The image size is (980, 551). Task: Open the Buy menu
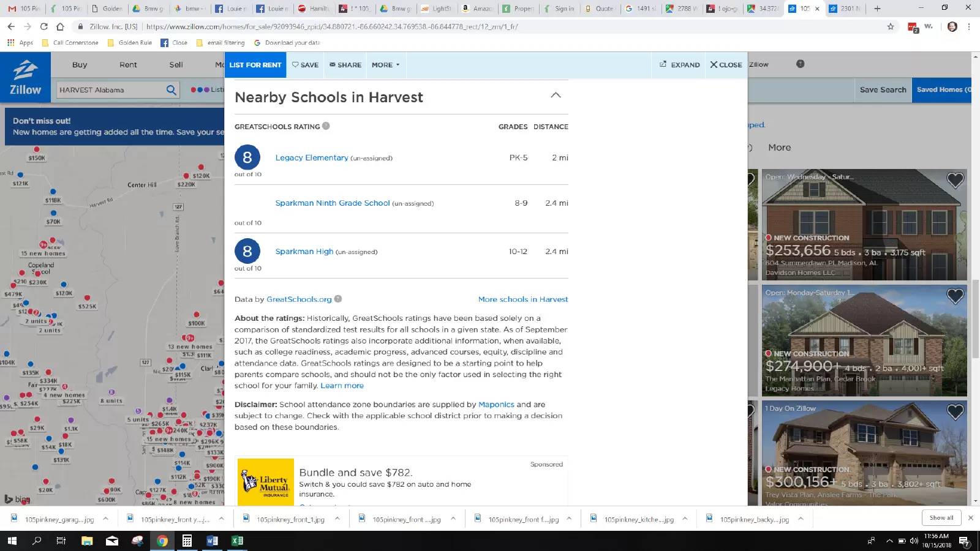[x=80, y=65]
